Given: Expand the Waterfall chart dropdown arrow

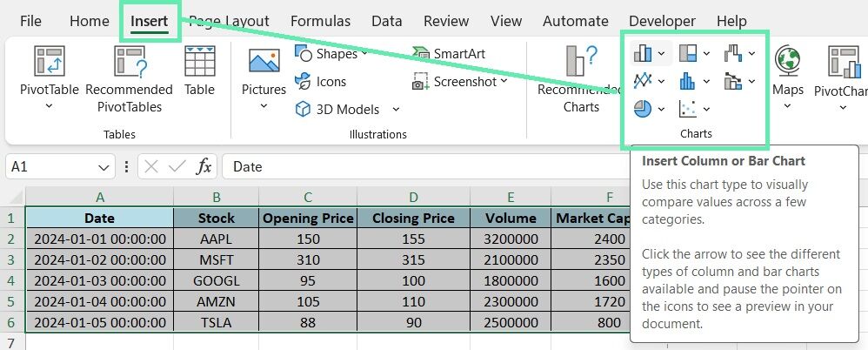Looking at the screenshot, I should (751, 54).
